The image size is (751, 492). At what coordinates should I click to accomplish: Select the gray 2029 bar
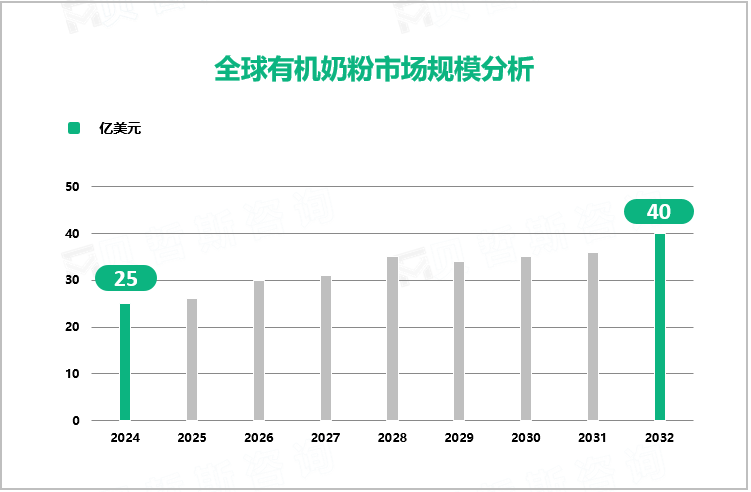click(459, 341)
